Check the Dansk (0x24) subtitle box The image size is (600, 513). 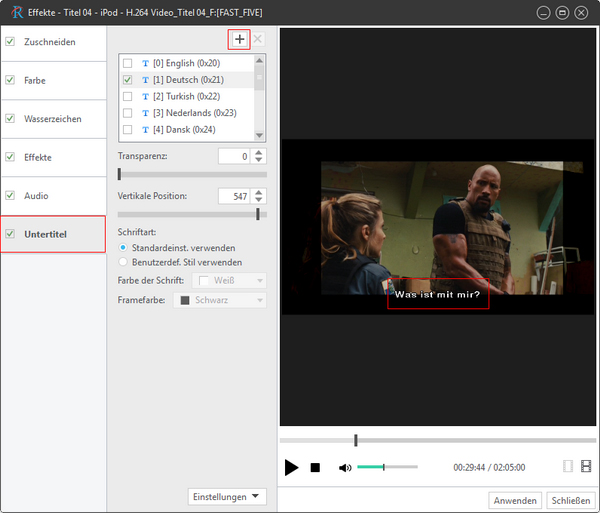(127, 130)
